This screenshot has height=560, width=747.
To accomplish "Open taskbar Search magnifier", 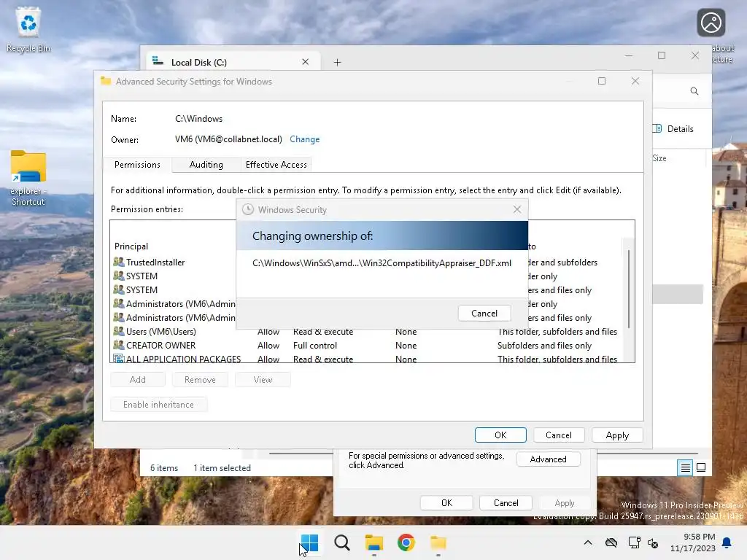I will point(341,542).
